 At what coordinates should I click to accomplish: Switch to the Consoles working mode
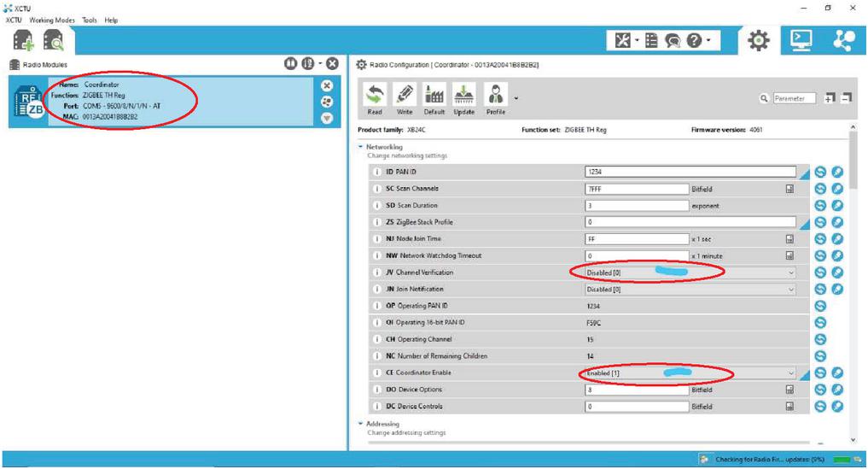coord(801,40)
